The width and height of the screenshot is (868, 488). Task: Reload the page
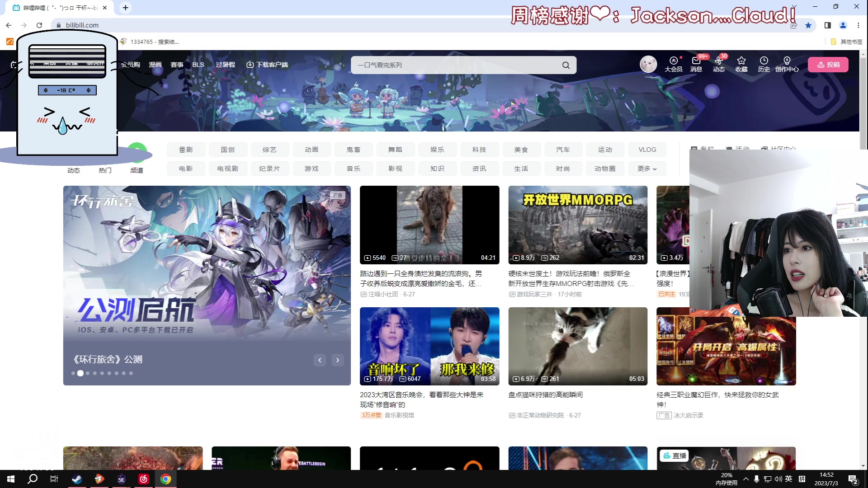(39, 25)
